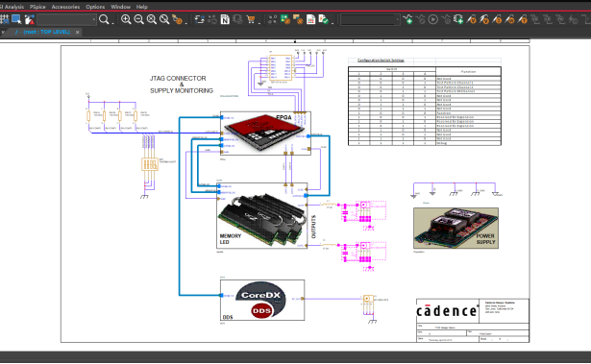
Task: Click the zoom to region icon
Action: [152, 19]
